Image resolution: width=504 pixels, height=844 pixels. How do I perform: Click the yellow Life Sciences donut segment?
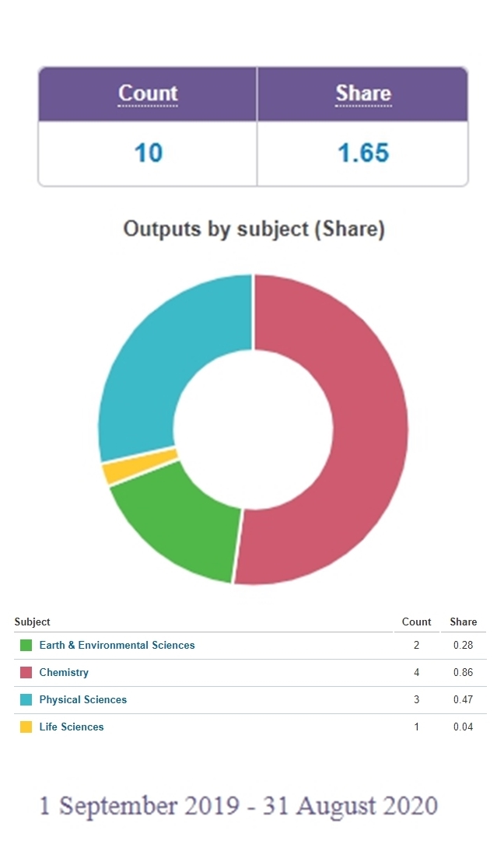tap(139, 466)
